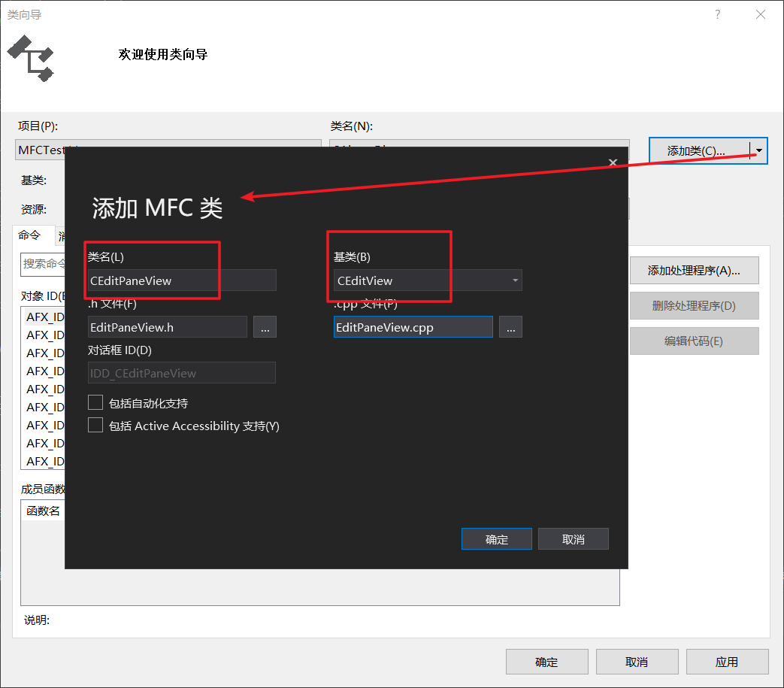The image size is (784, 688).
Task: Click 应用 in the Class Wizard
Action: click(727, 662)
